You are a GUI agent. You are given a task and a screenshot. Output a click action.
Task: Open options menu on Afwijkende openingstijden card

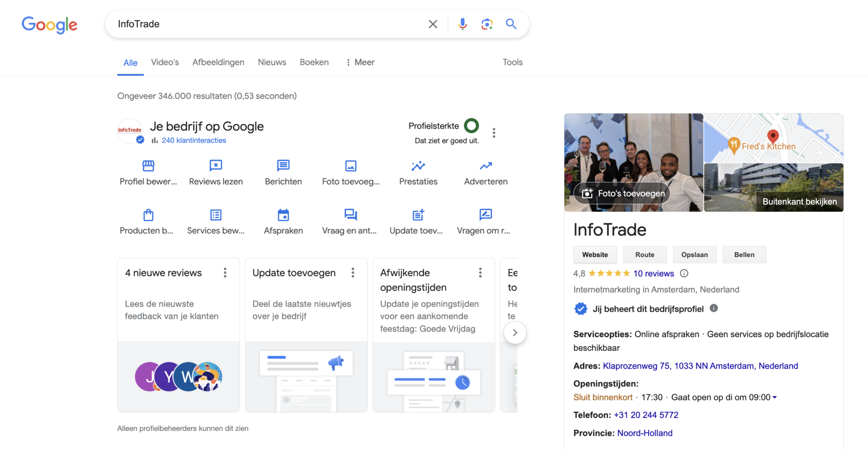coord(480,273)
